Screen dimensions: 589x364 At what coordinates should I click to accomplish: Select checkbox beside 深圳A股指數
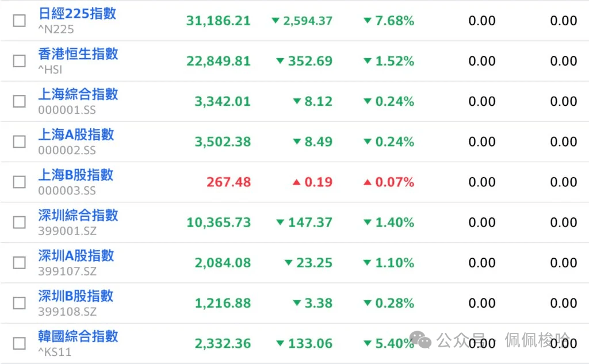click(19, 263)
